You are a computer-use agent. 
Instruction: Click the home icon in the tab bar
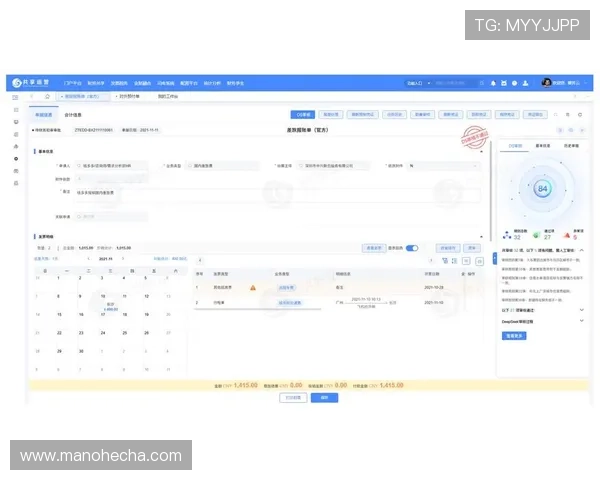click(46, 96)
